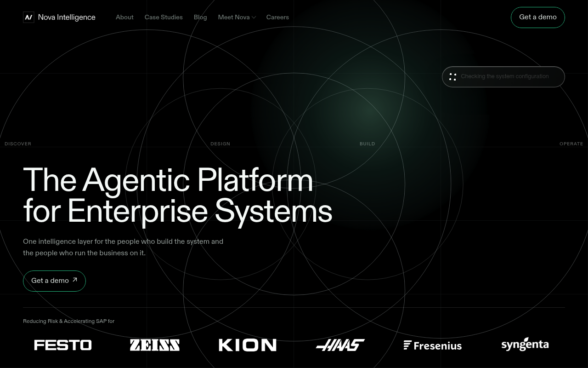This screenshot has width=588, height=368.
Task: Open the About page
Action: 124,17
